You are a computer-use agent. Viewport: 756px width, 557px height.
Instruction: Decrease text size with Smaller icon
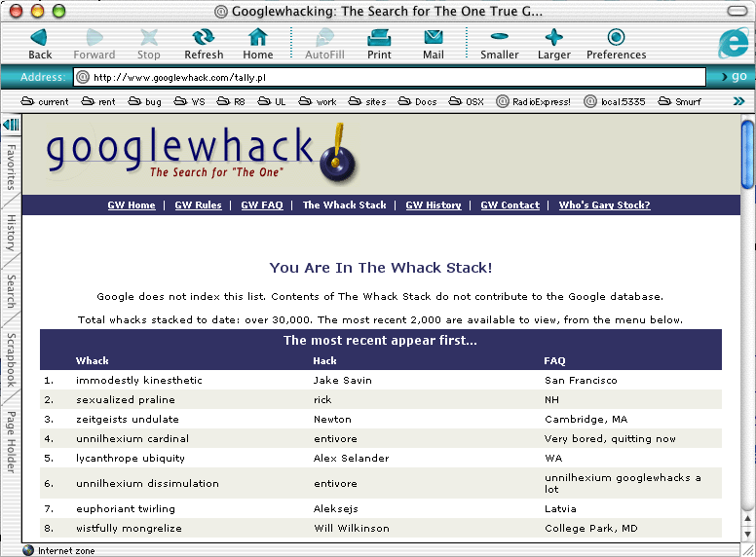tap(499, 38)
